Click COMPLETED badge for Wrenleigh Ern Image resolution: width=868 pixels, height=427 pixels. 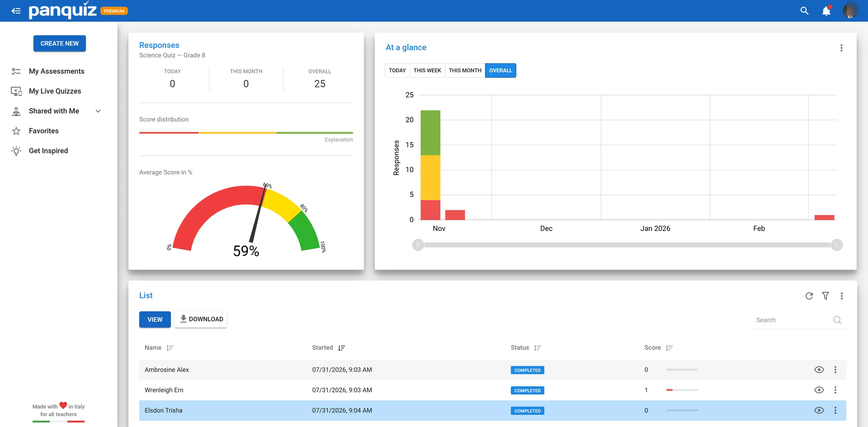(x=527, y=390)
